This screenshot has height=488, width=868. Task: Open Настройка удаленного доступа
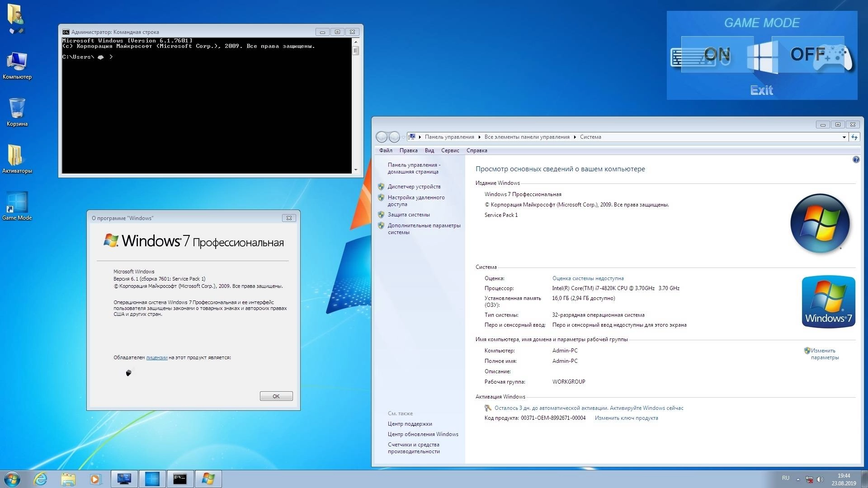click(x=416, y=201)
